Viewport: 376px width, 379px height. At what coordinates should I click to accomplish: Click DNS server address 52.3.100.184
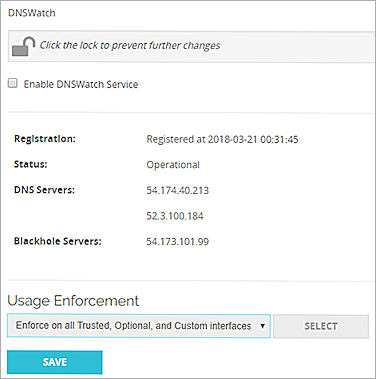coord(175,216)
